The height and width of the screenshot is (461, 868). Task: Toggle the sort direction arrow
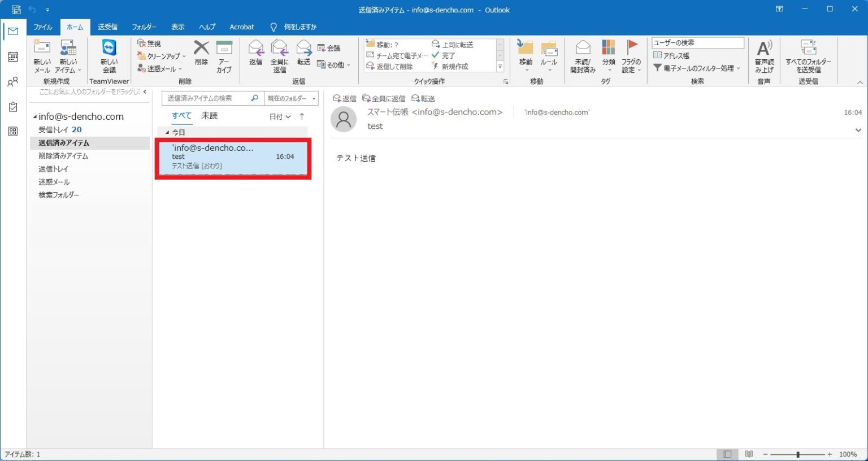[x=302, y=116]
